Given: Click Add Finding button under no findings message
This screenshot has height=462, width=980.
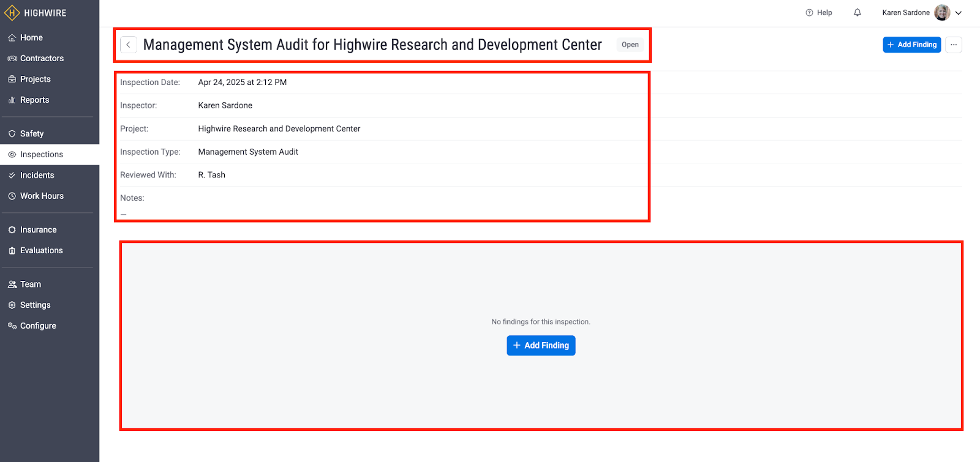Looking at the screenshot, I should coord(541,346).
